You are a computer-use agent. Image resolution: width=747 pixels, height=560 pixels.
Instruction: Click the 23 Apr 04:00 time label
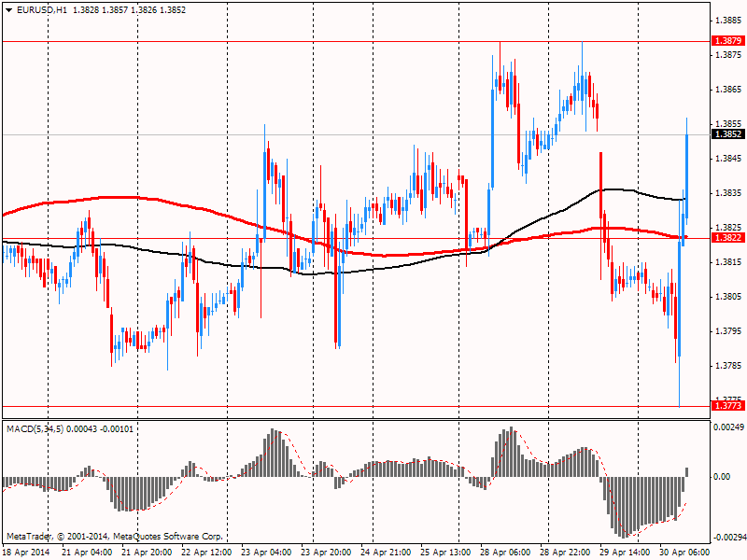coord(268,553)
